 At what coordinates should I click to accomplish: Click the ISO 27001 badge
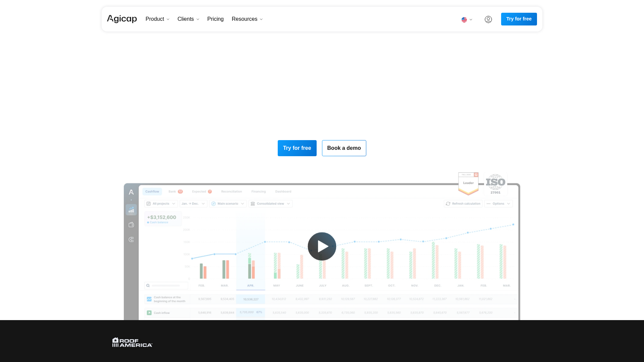click(x=495, y=184)
